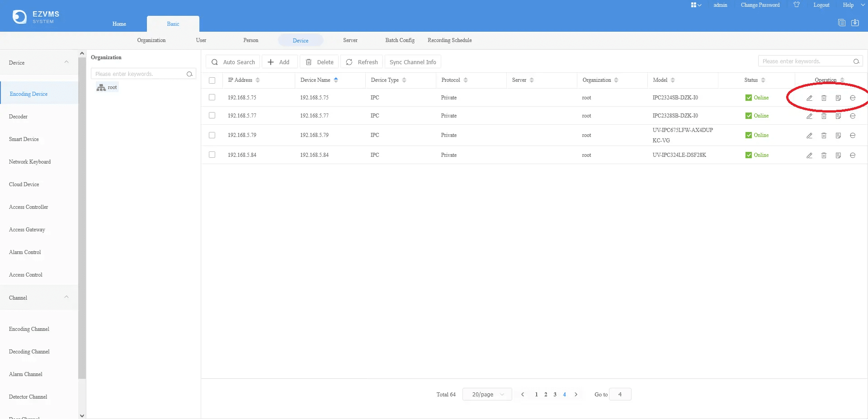The width and height of the screenshot is (868, 419).
Task: Select the root organization tree node
Action: click(107, 88)
